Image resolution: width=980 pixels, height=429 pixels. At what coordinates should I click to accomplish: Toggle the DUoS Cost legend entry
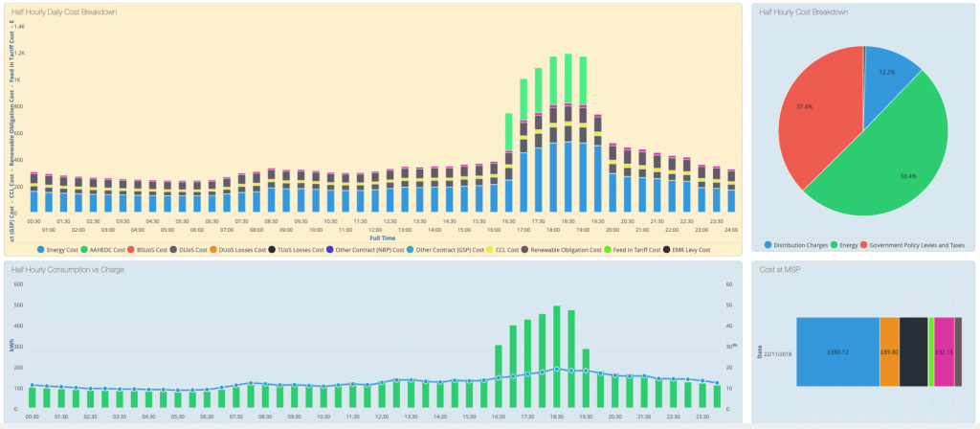191,250
